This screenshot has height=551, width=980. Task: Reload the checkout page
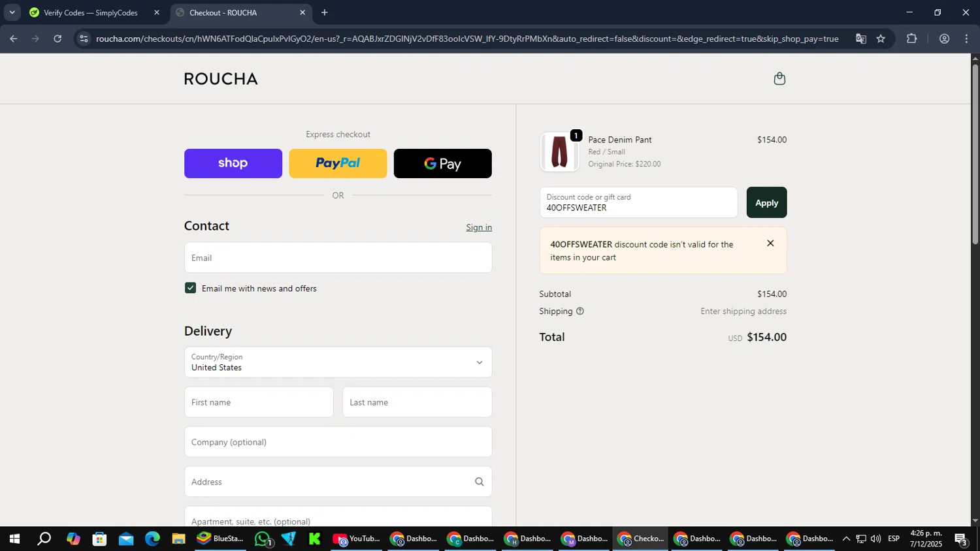[57, 39]
